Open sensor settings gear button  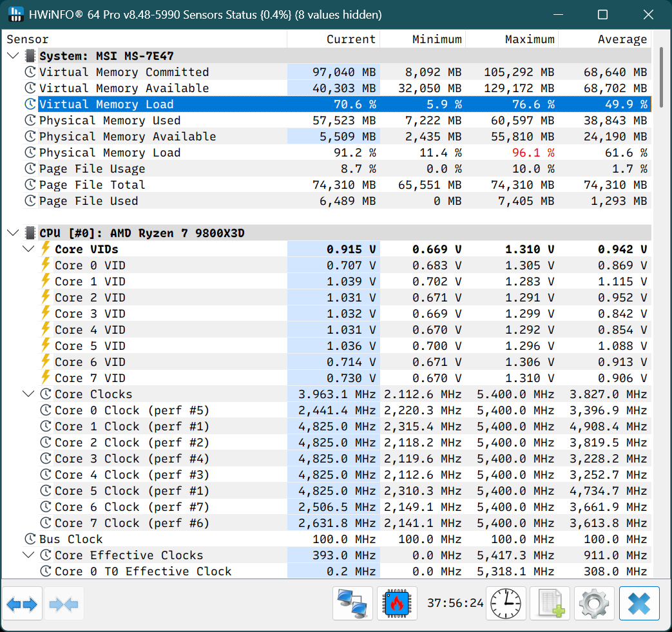(594, 604)
